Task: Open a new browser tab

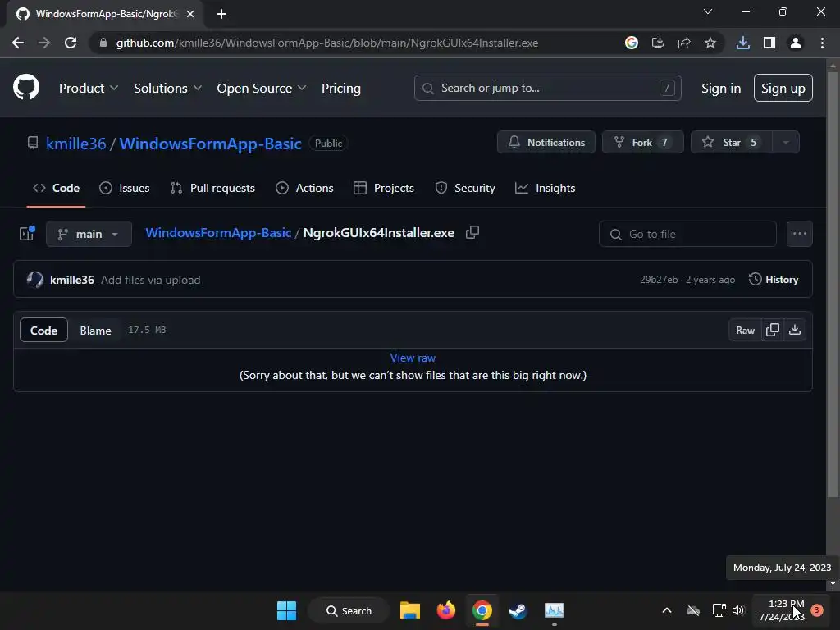Action: coord(221,14)
